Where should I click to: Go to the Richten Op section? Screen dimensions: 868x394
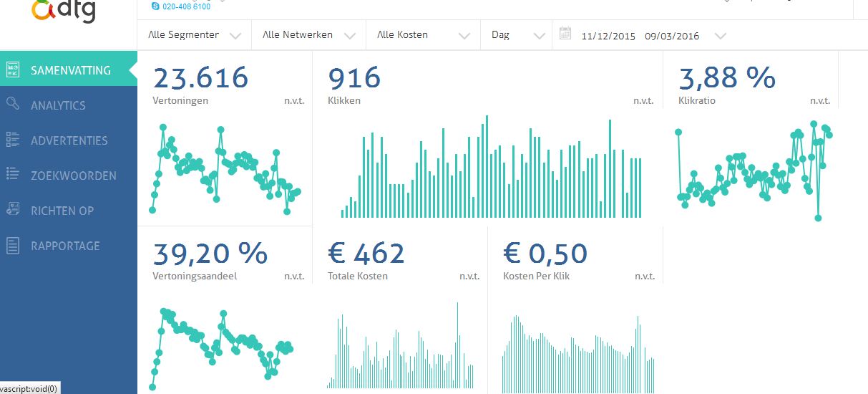(x=69, y=211)
